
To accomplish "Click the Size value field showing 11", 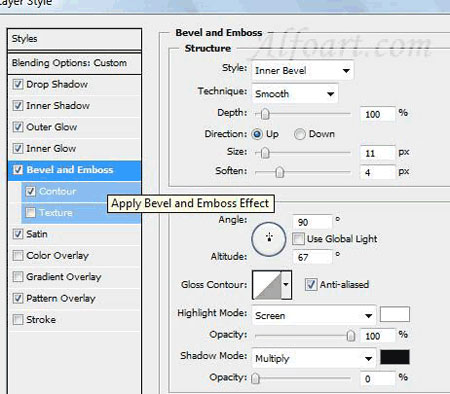I will pos(378,153).
